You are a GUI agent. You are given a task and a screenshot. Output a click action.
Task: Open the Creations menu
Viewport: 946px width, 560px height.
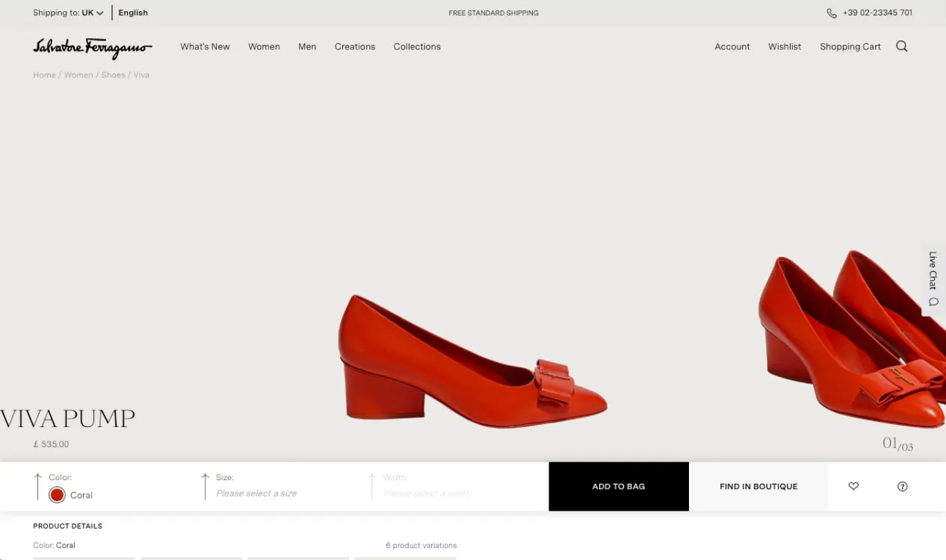(x=354, y=46)
